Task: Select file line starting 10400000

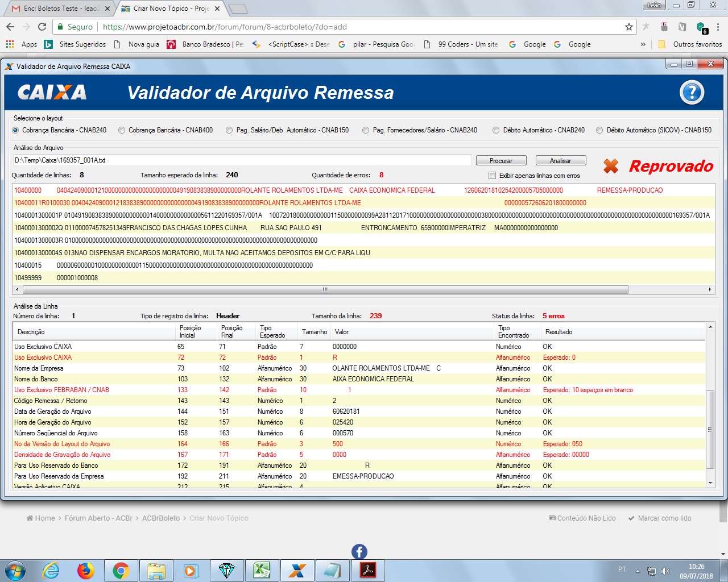Action: [363, 190]
